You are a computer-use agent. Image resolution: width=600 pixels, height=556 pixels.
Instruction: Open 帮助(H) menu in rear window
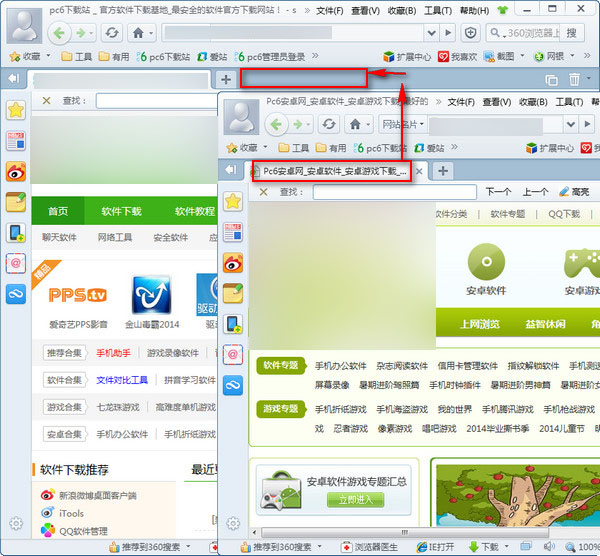coord(474,11)
